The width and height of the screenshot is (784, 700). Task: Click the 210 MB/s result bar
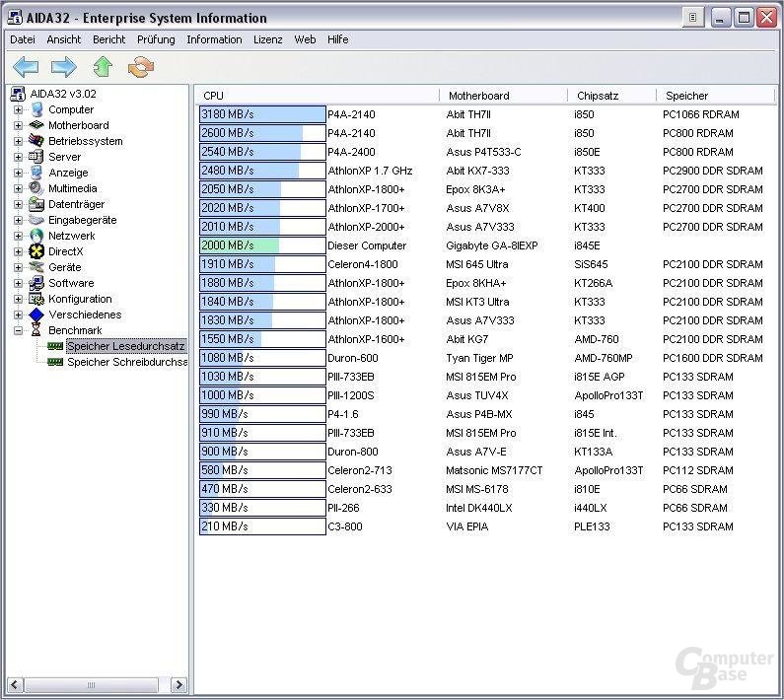click(262, 526)
